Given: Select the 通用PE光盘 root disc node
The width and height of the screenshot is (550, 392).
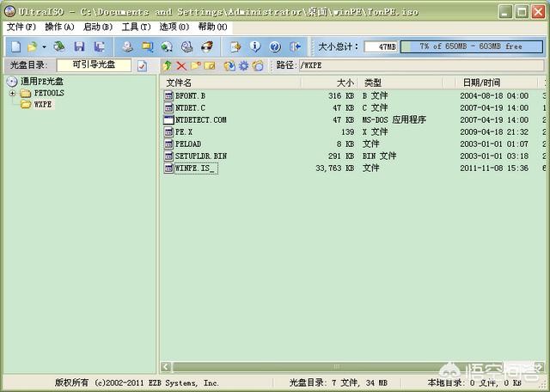Looking at the screenshot, I should (42, 82).
